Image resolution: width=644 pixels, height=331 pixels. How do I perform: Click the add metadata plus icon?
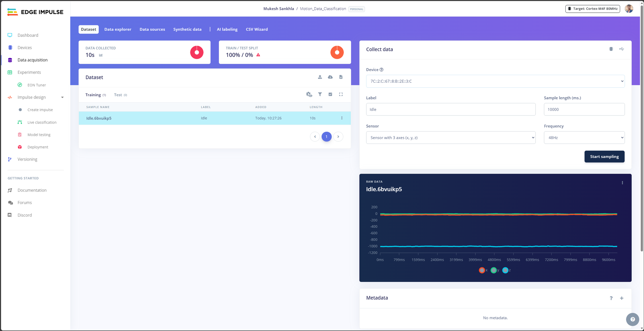621,298
